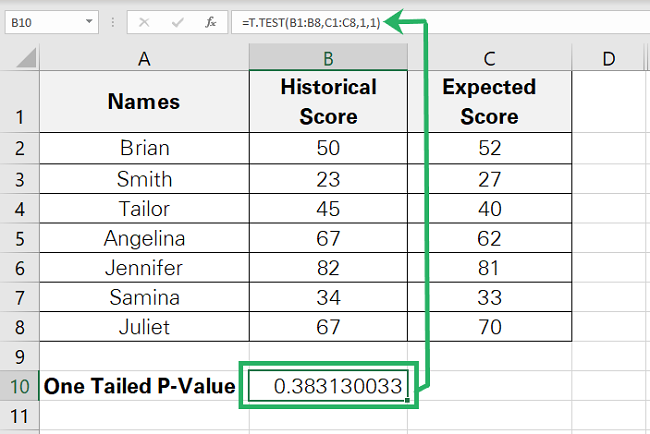
Task: Click the Enter checkmark icon in formula bar
Action: (x=178, y=21)
